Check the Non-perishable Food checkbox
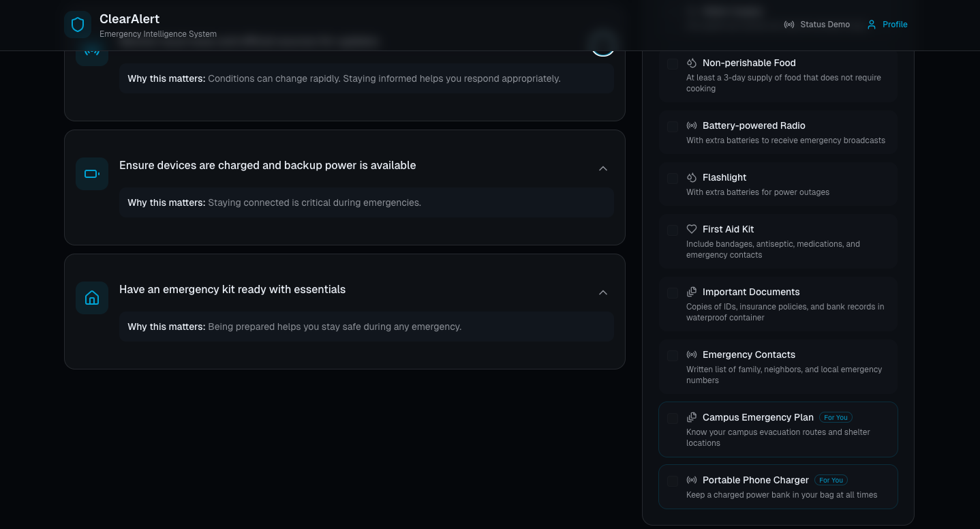980x529 pixels. pyautogui.click(x=673, y=63)
